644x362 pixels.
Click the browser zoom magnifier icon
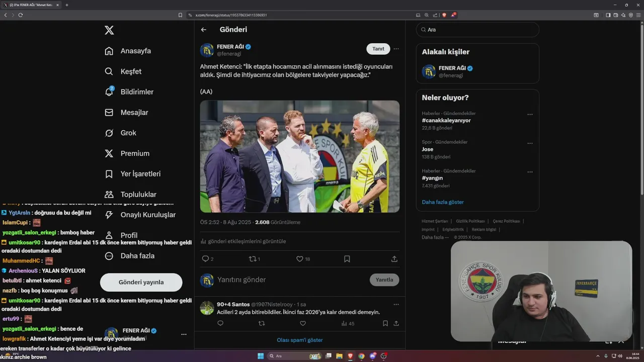coord(427,15)
